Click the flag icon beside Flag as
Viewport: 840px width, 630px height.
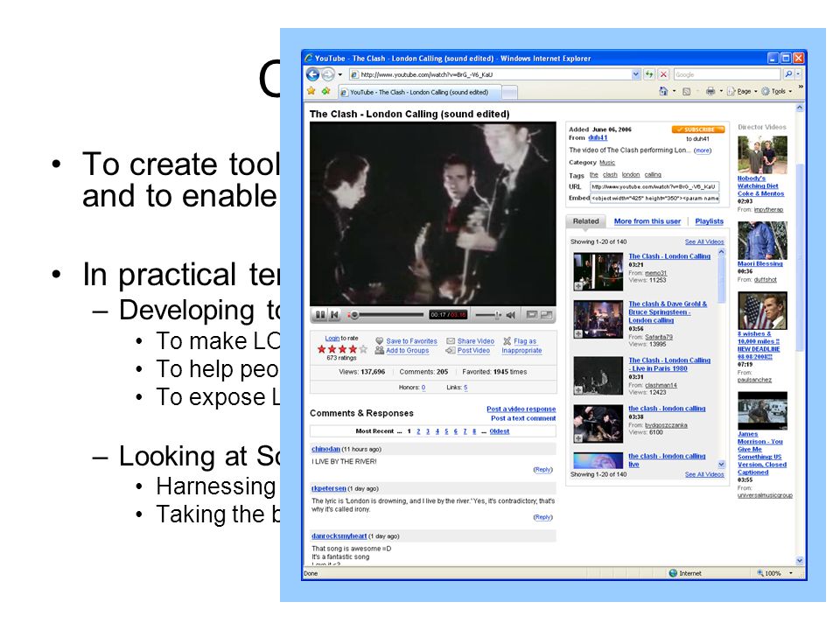point(507,341)
